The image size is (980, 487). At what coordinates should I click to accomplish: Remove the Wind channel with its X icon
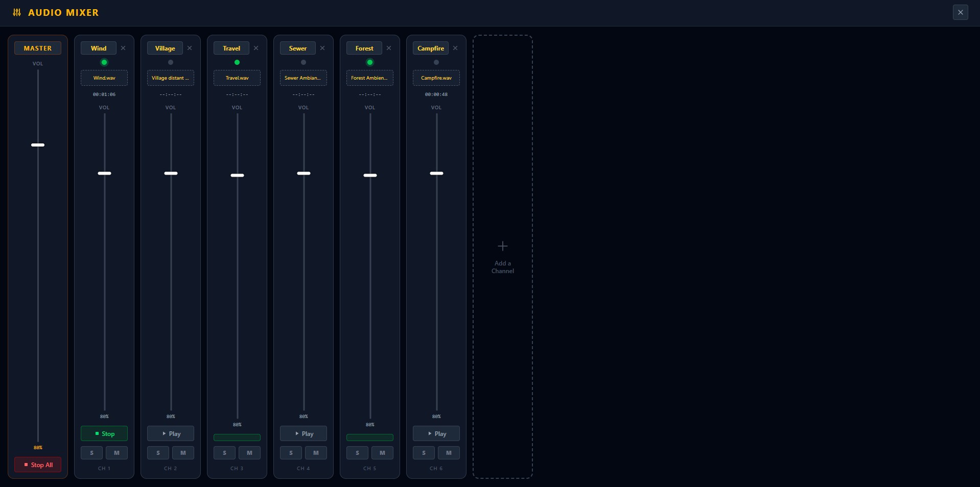(x=123, y=48)
